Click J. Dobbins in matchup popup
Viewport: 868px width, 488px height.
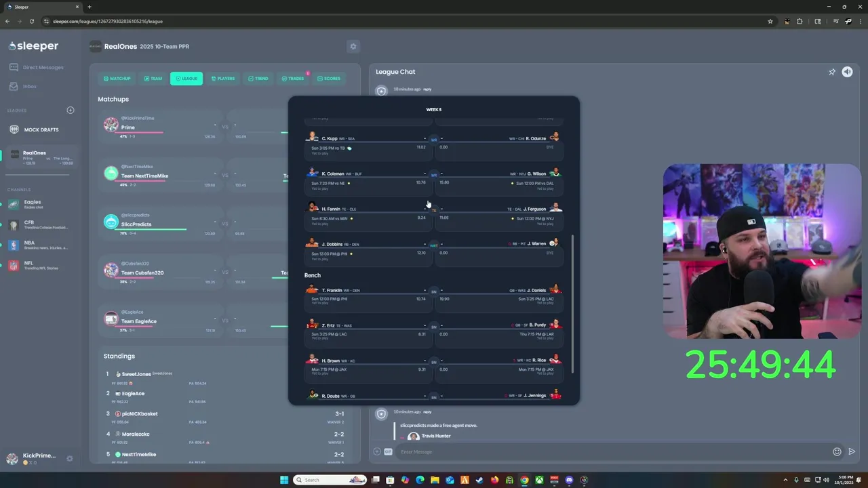click(x=332, y=244)
